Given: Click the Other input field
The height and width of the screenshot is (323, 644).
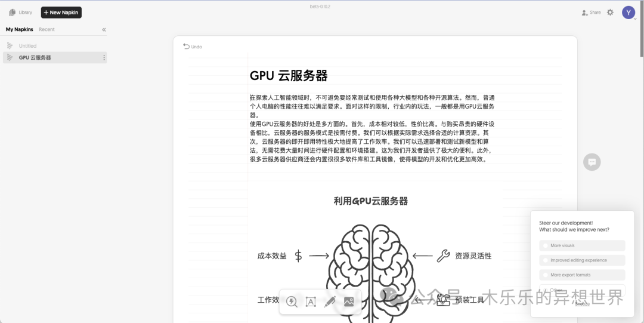Looking at the screenshot, I should tap(582, 290).
